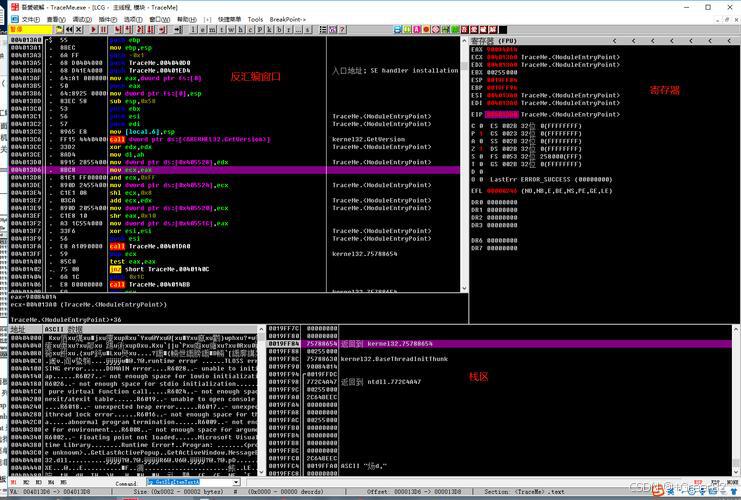
Task: Open Patches window with 'P' button
Action: (260, 29)
